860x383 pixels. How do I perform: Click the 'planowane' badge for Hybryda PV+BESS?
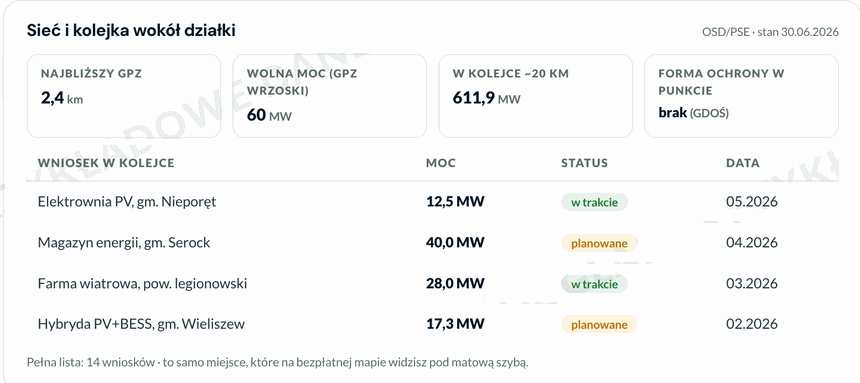[x=599, y=325]
